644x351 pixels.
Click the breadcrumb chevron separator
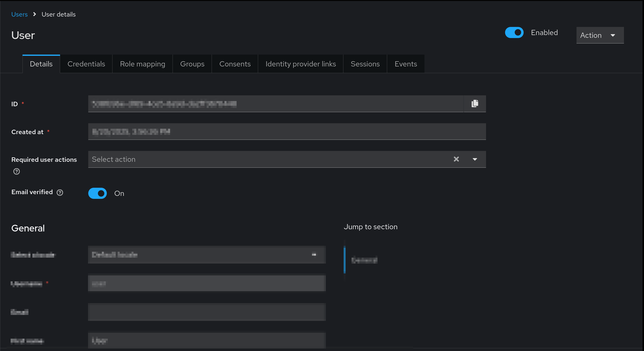point(35,14)
